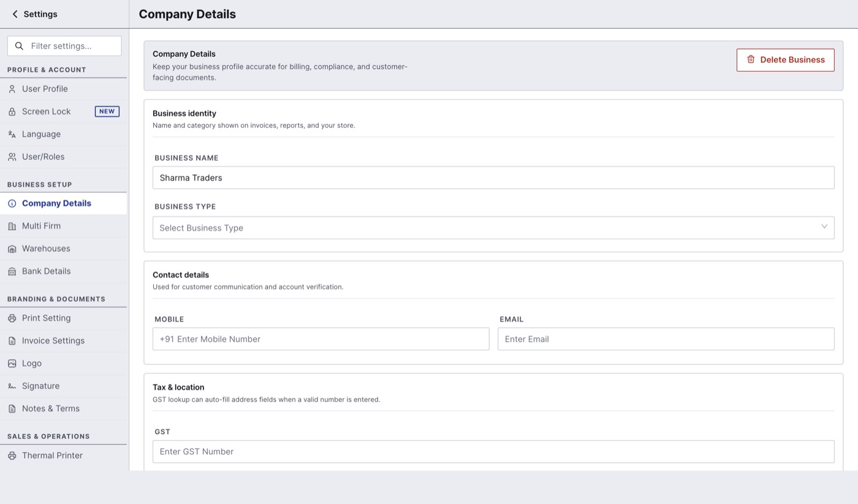Open the Multi Firm section
Viewport: 858px width, 504px height.
pyautogui.click(x=64, y=226)
